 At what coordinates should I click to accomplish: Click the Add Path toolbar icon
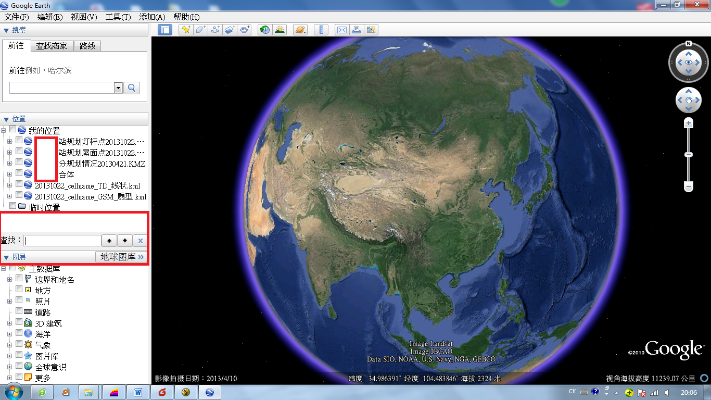pyautogui.click(x=215, y=30)
